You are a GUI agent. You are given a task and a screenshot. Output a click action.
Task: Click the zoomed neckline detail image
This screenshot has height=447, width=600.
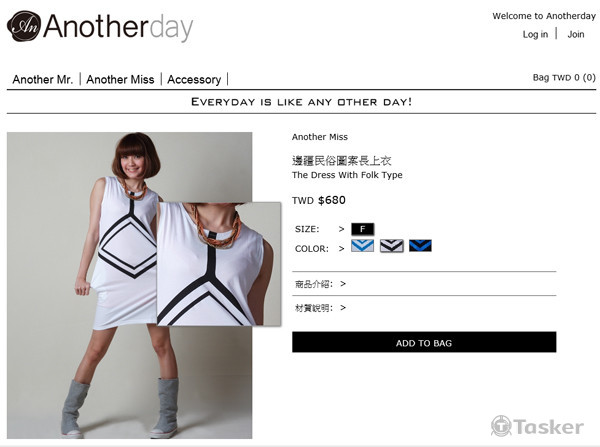point(219,264)
